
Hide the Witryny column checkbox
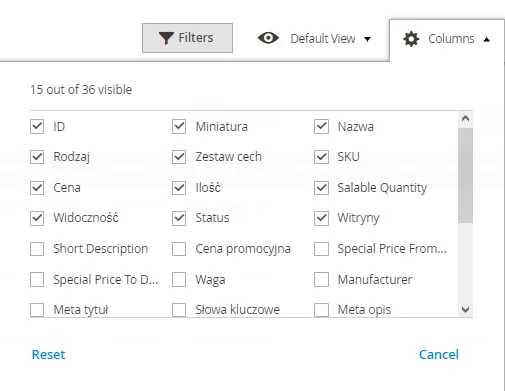click(321, 218)
